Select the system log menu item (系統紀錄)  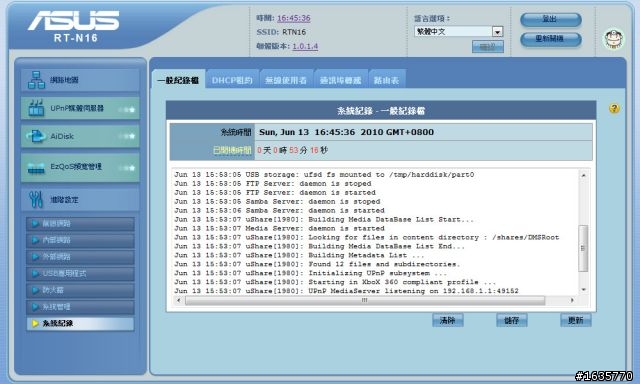80,324
